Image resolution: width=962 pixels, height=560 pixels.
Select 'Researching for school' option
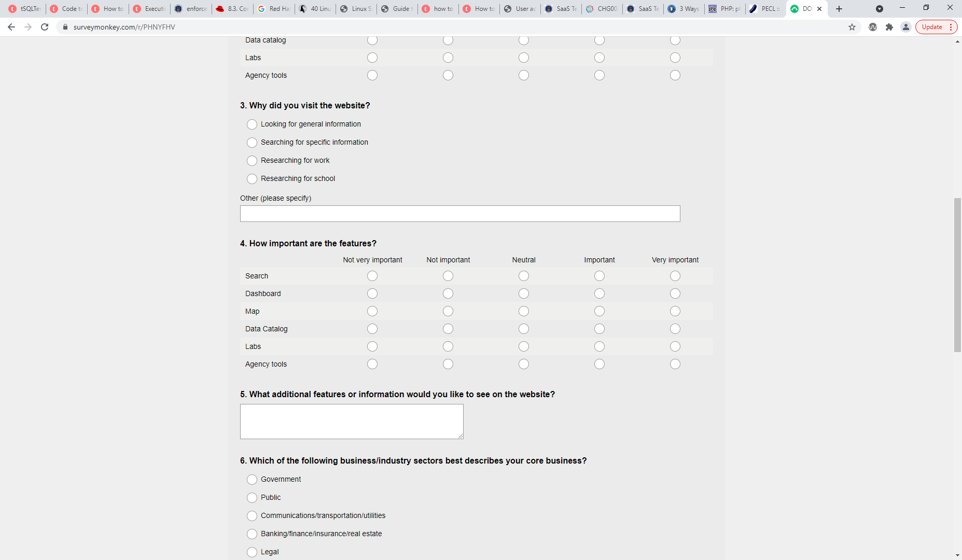click(252, 179)
